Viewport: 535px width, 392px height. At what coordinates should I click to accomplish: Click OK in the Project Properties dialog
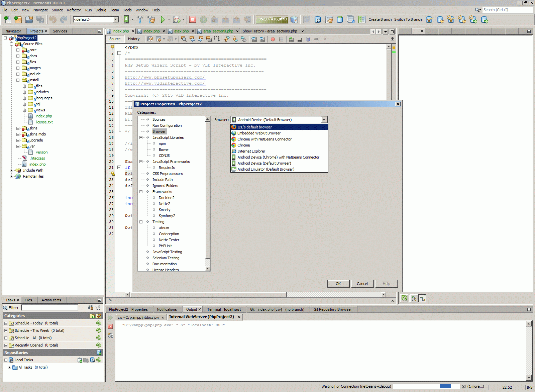(x=338, y=284)
